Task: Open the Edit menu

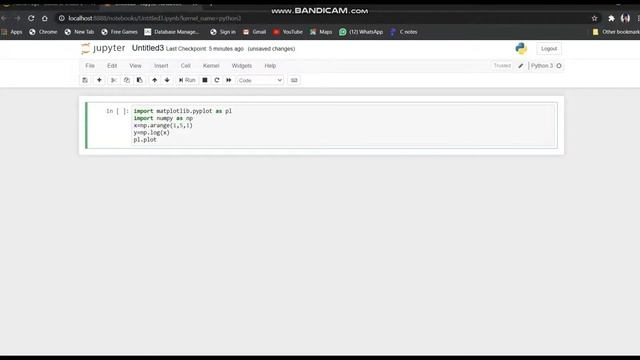Action: pos(112,66)
